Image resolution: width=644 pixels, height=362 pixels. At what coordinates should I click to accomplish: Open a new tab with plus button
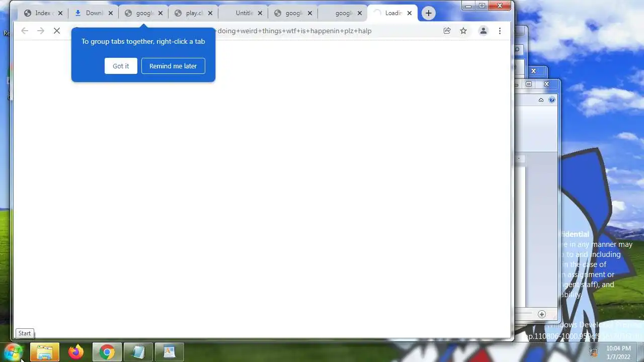coord(428,13)
